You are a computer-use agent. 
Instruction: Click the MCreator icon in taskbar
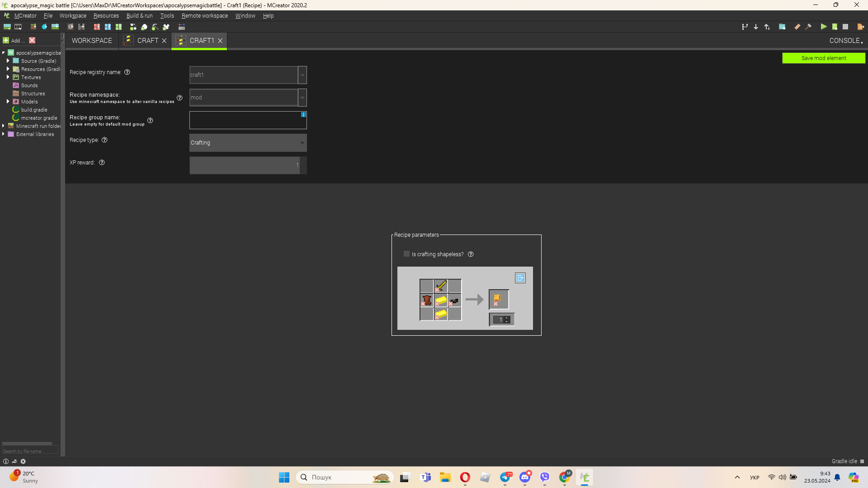point(584,477)
